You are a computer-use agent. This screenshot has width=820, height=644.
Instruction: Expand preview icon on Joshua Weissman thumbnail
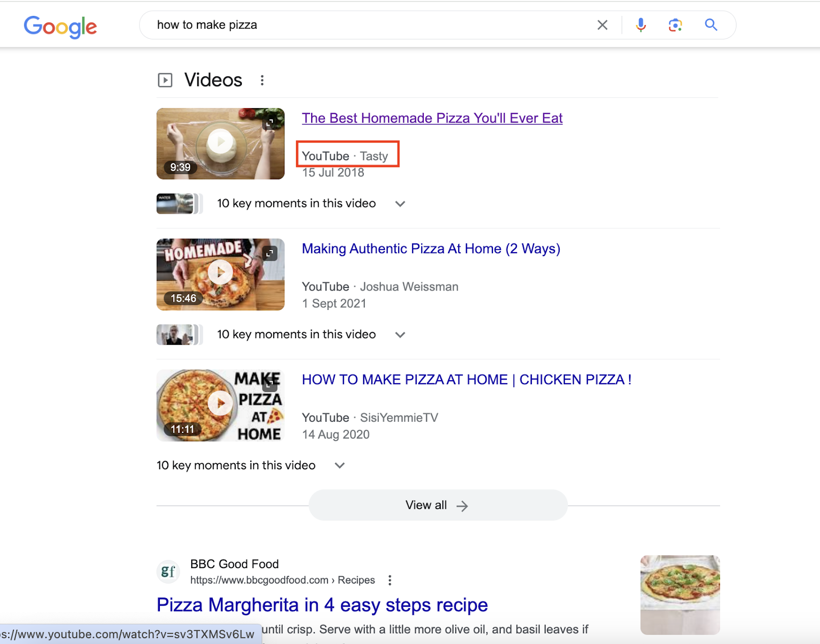click(270, 253)
